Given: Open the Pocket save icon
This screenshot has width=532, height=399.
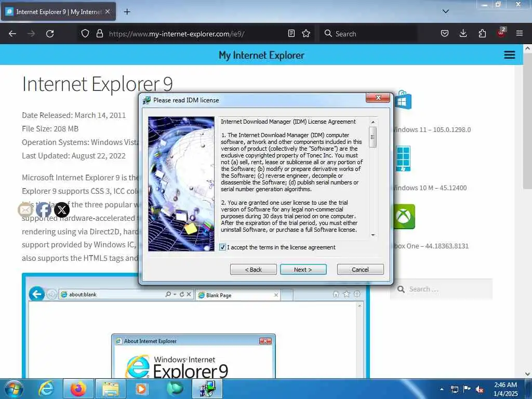Looking at the screenshot, I should tap(445, 33).
